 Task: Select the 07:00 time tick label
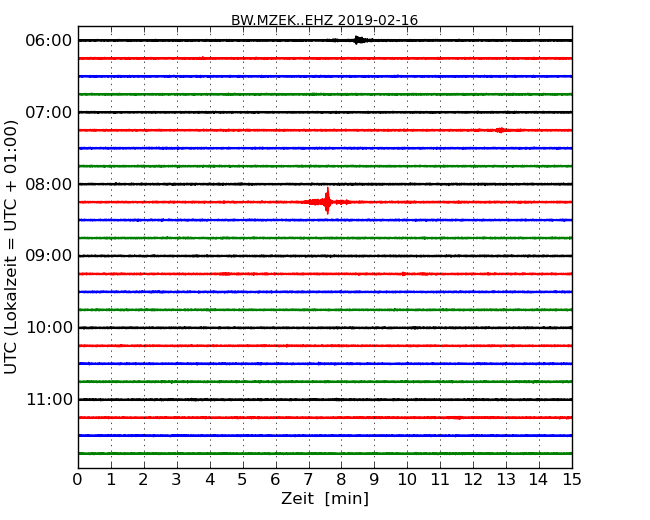[x=48, y=112]
